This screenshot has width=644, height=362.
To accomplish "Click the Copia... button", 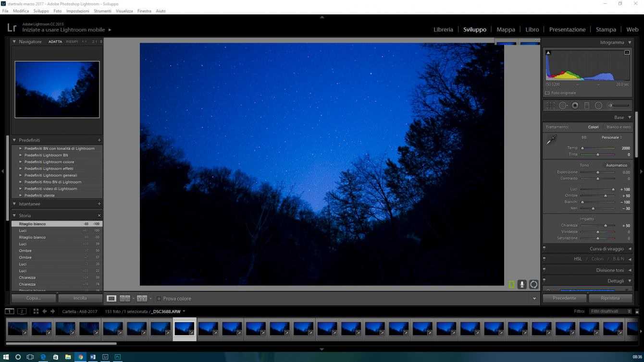I will [x=34, y=298].
